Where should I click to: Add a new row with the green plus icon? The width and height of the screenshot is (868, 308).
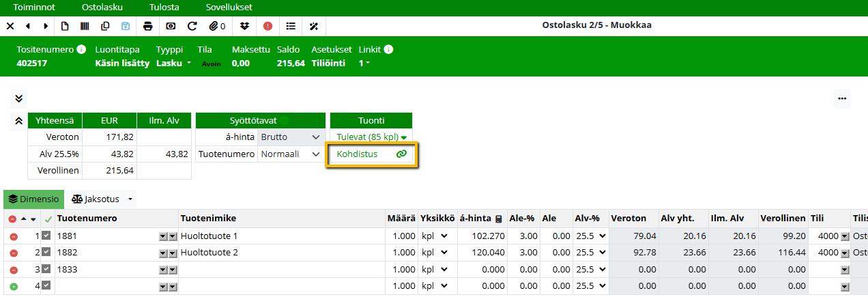pos(14,286)
